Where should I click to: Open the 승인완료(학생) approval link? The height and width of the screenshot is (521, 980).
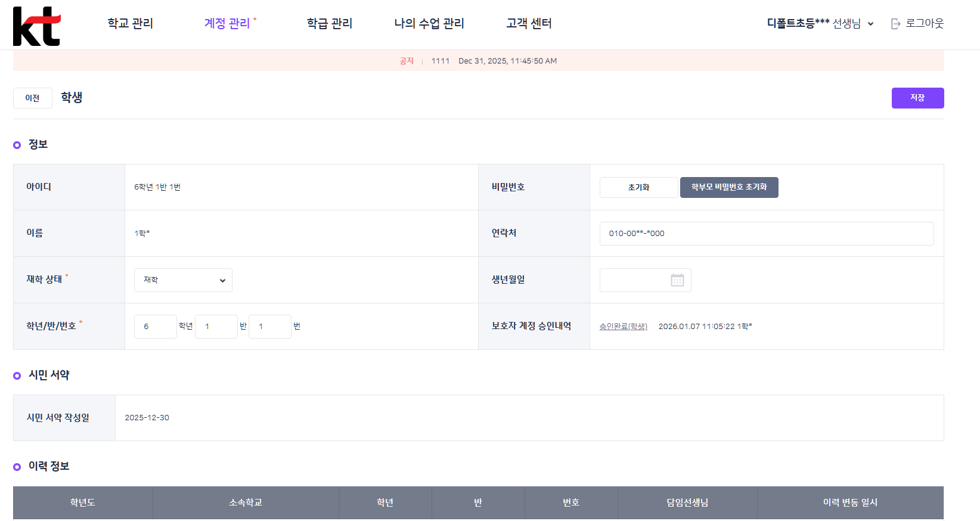623,327
